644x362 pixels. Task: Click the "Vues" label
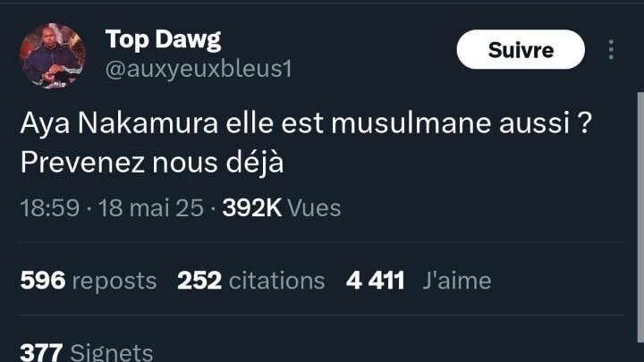[x=314, y=208]
